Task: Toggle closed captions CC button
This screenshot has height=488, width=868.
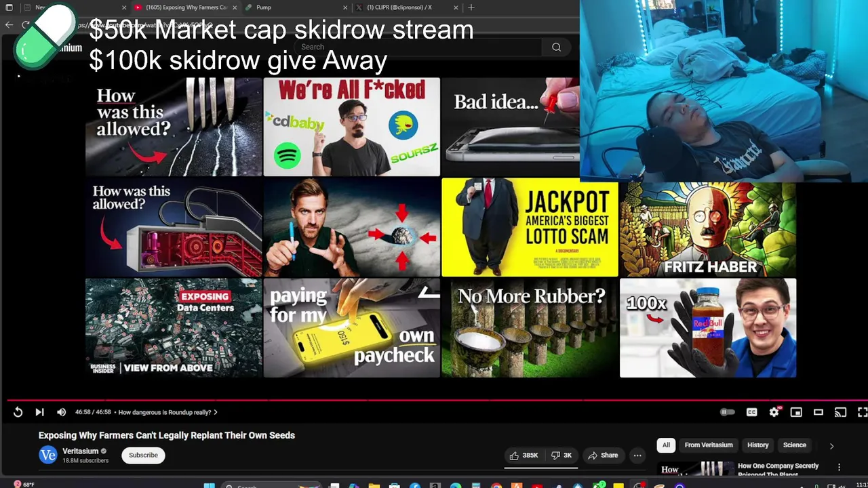Action: pos(751,412)
